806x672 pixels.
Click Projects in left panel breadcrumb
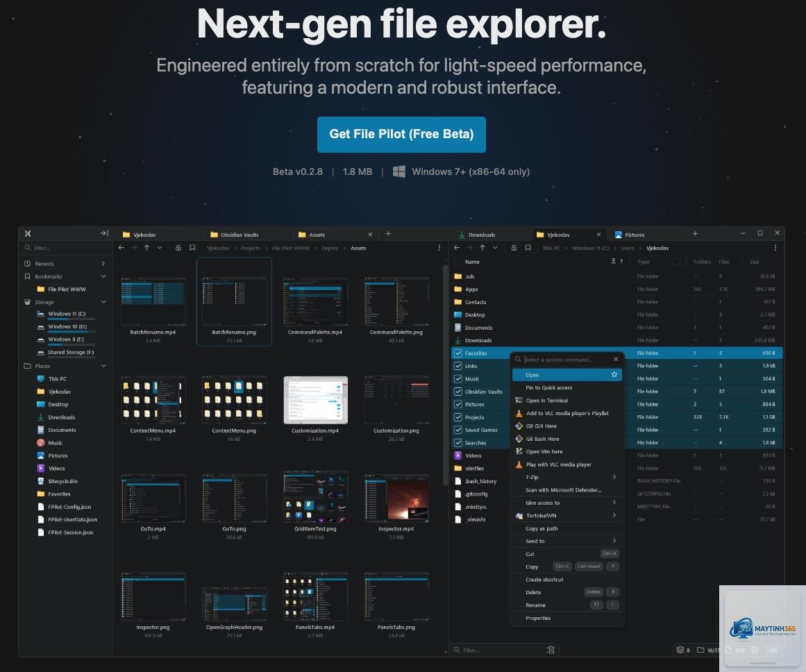[251, 248]
